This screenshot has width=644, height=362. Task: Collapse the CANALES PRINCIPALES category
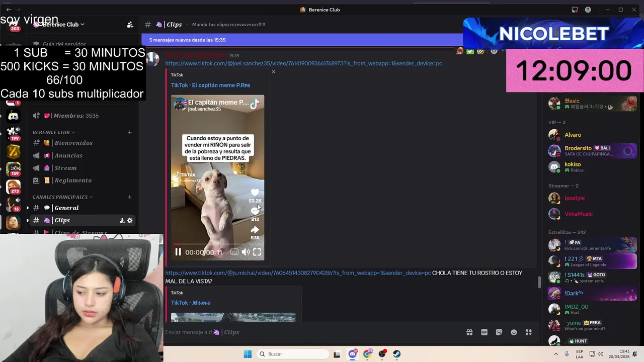click(62, 197)
